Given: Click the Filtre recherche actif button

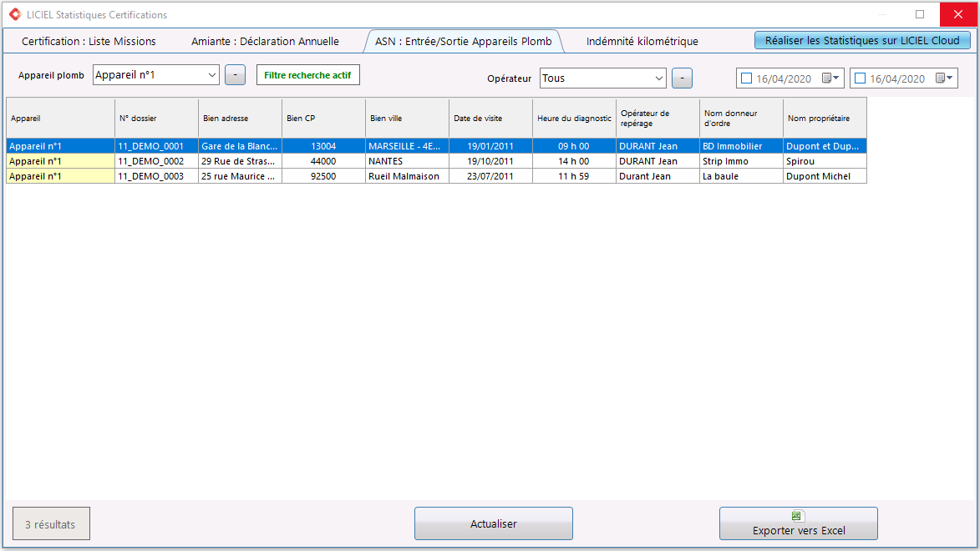Looking at the screenshot, I should coord(308,75).
